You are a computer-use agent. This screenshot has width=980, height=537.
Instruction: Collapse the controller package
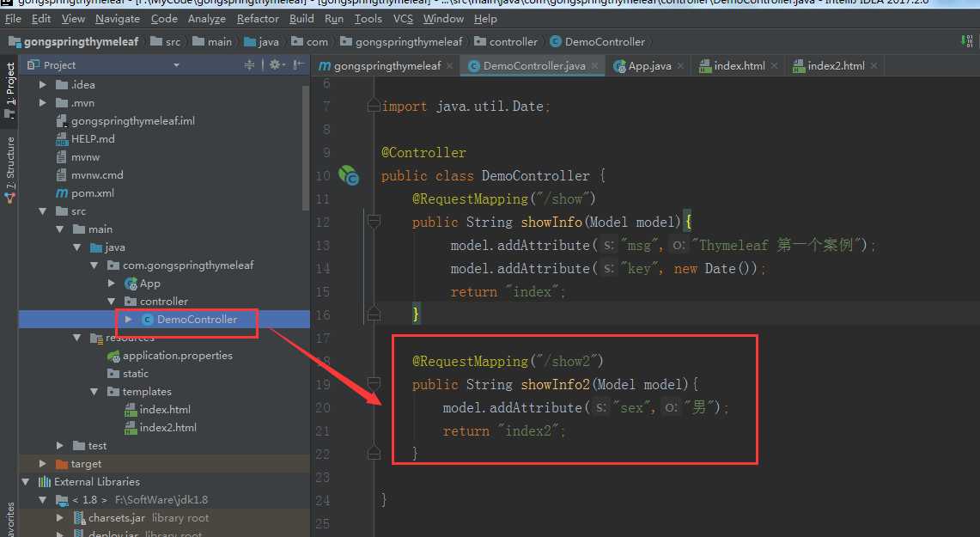point(112,302)
